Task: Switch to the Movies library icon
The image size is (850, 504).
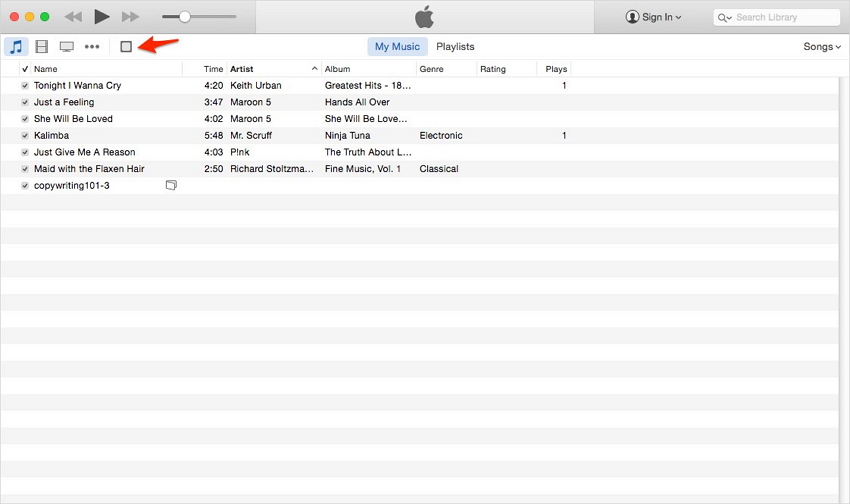Action: (x=41, y=47)
